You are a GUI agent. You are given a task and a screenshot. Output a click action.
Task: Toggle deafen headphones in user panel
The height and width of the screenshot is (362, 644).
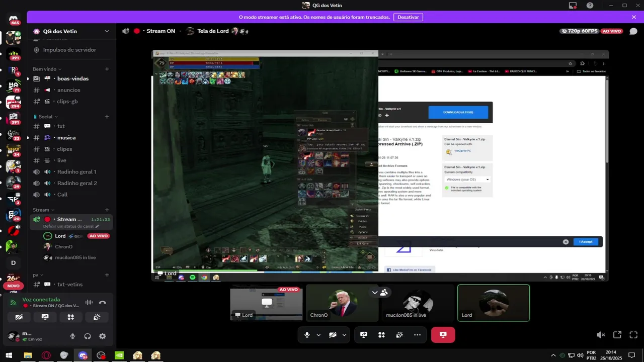tap(88, 336)
